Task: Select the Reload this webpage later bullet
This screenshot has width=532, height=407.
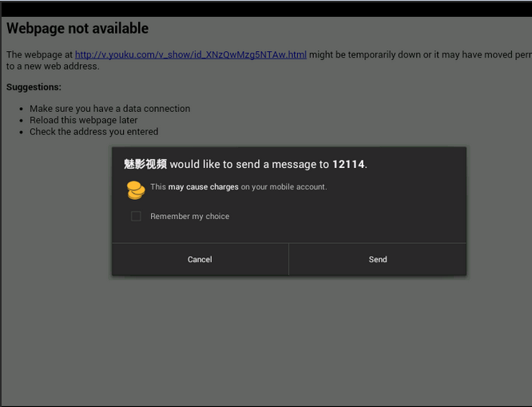Action: coord(83,120)
